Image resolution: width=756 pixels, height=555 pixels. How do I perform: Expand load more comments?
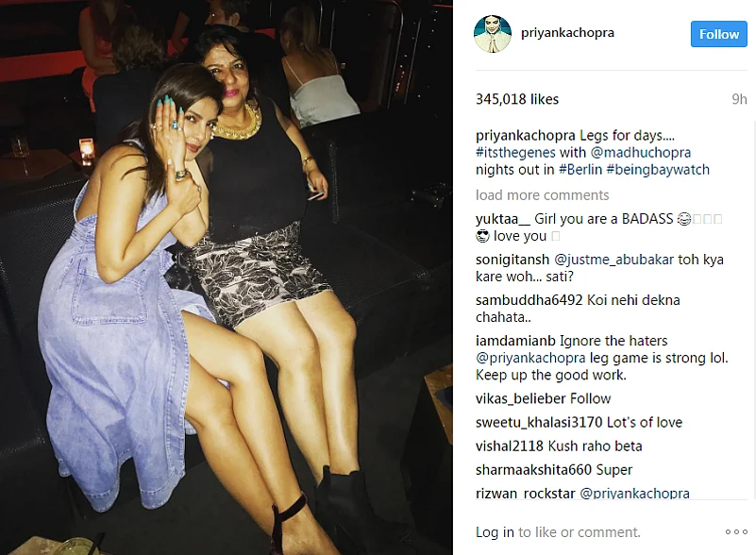(x=543, y=194)
